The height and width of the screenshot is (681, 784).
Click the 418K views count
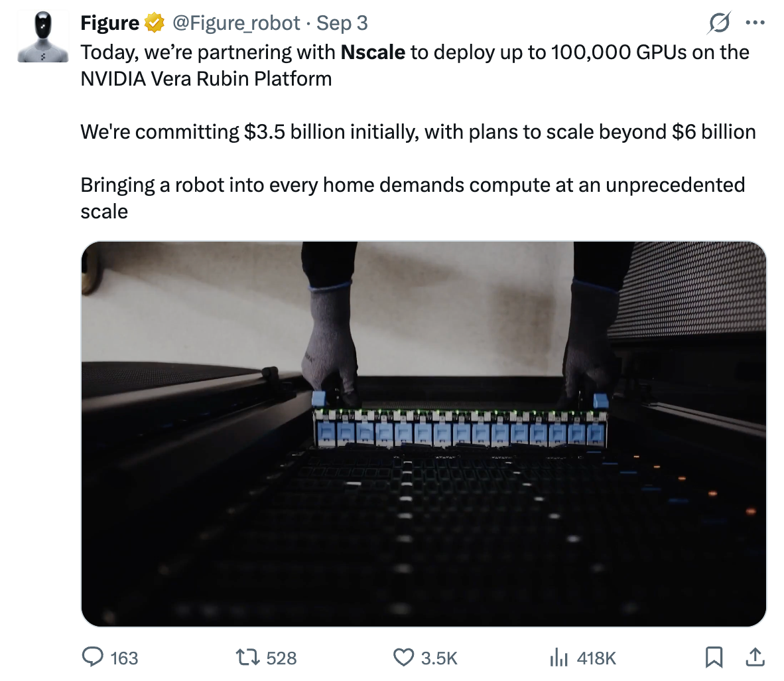(x=596, y=658)
